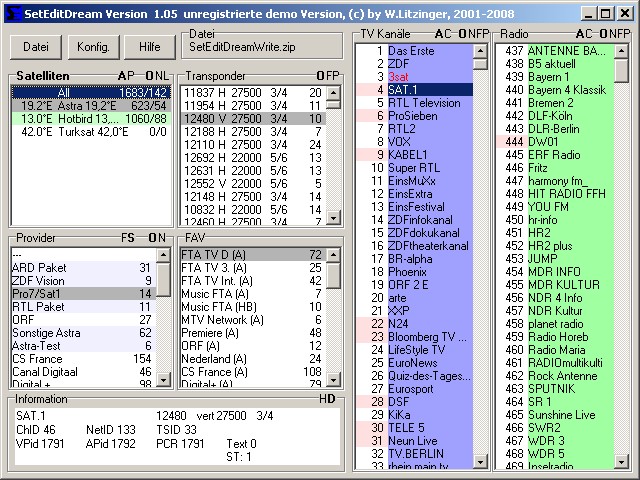This screenshot has width=640, height=480.
Task: Select transponder 12480 V 27500
Action: click(x=253, y=119)
